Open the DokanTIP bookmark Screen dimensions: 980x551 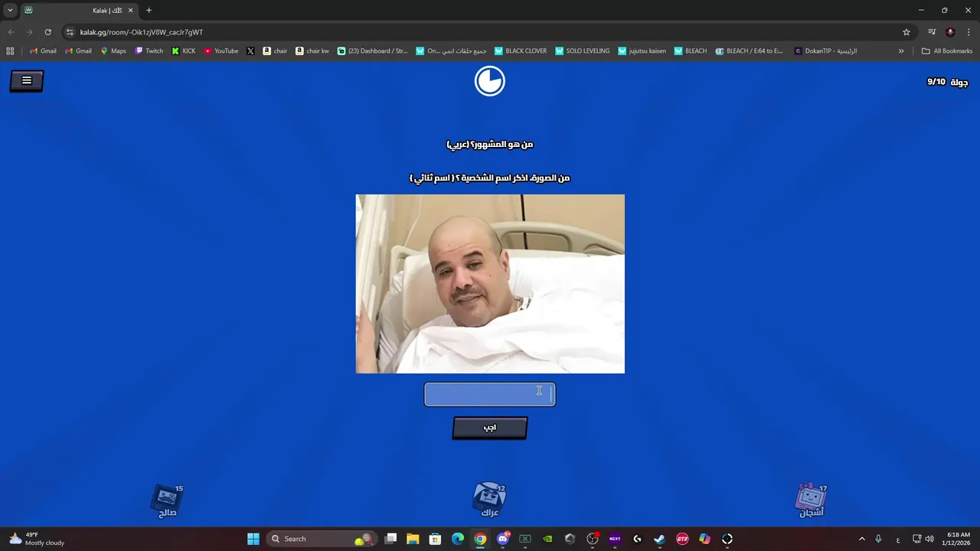click(x=825, y=51)
